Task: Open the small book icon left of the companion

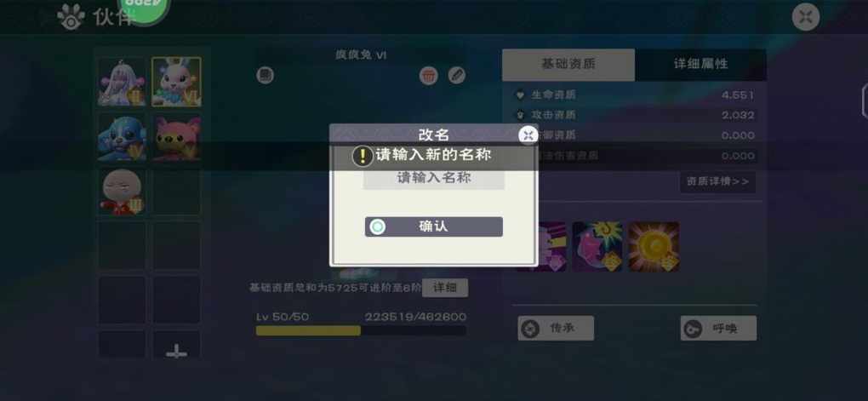Action: 266,75
